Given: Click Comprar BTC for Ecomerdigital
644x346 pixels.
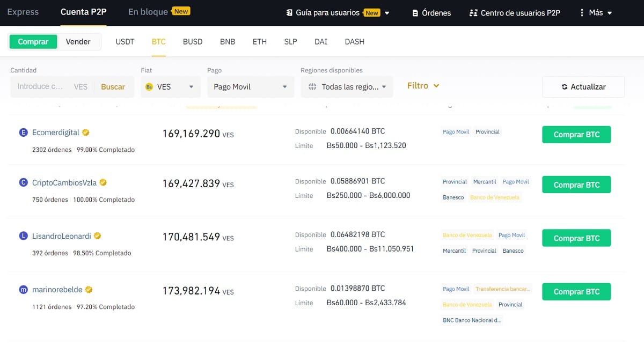Looking at the screenshot, I should tap(576, 135).
